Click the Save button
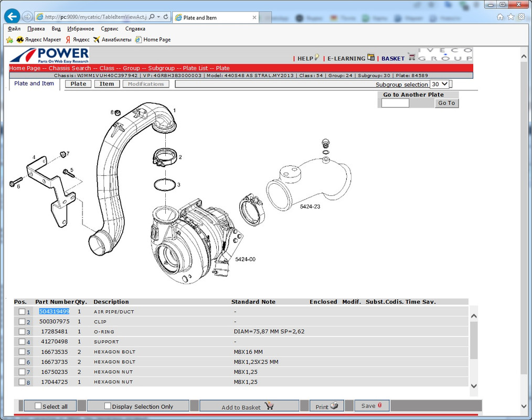This screenshot has width=532, height=420. [x=371, y=406]
